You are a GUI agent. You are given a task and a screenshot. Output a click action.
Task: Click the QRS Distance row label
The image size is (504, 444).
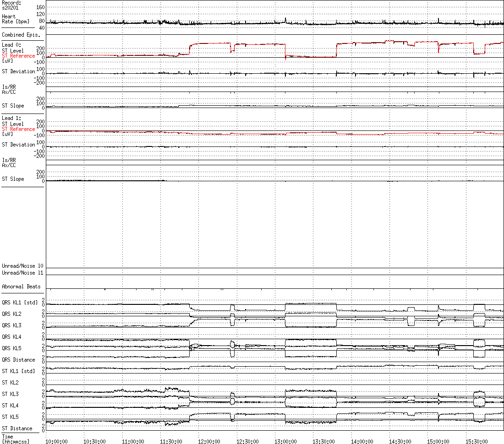point(18,360)
